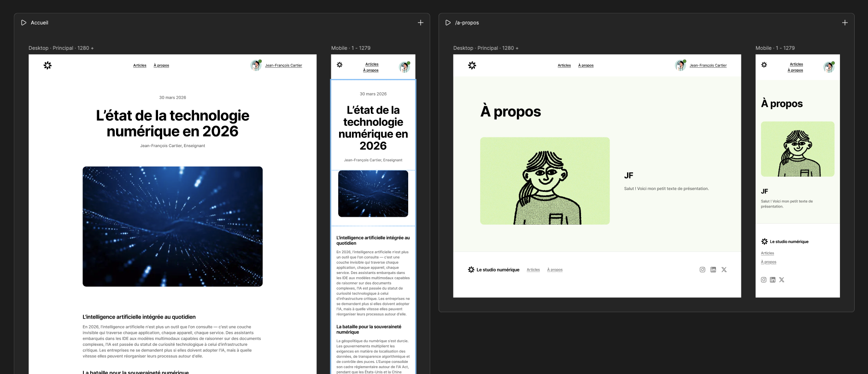This screenshot has width=868, height=374.
Task: Click the LinkedIn icon in the desktop À propos footer
Action: point(713,270)
